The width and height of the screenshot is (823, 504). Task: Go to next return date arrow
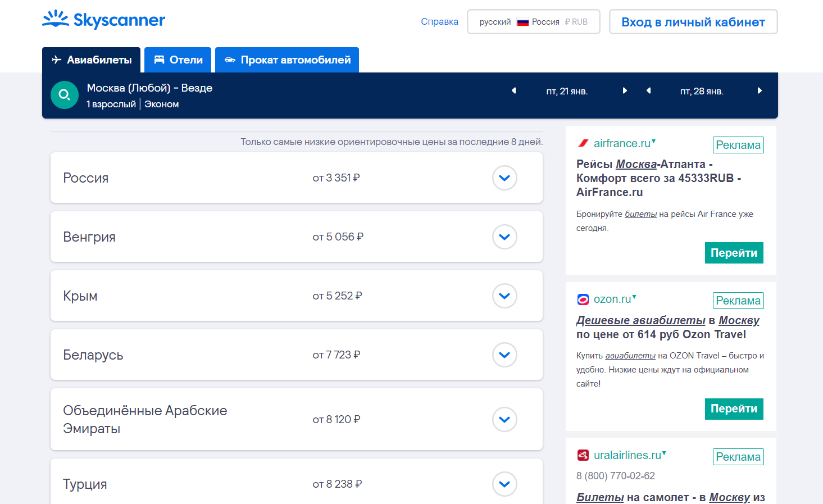[x=760, y=90]
